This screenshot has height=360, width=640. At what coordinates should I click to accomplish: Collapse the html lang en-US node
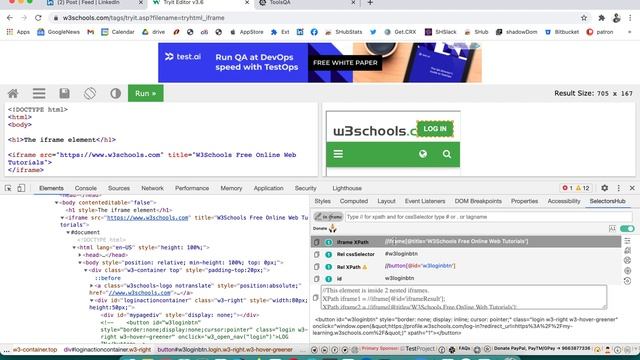[74, 247]
